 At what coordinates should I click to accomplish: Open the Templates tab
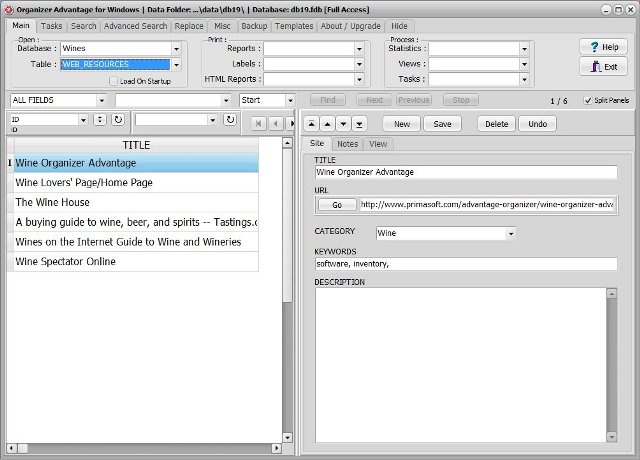[x=294, y=26]
